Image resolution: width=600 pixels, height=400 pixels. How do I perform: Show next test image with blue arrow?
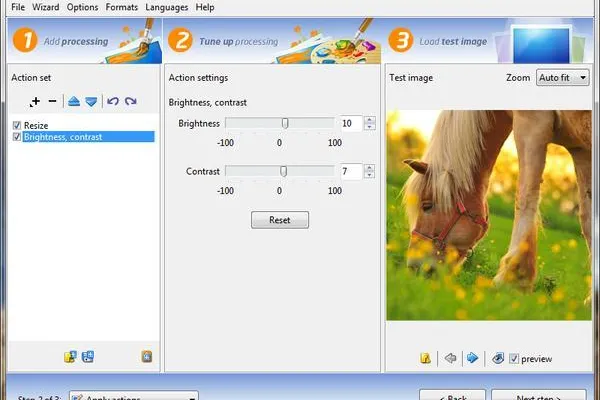pyautogui.click(x=473, y=358)
